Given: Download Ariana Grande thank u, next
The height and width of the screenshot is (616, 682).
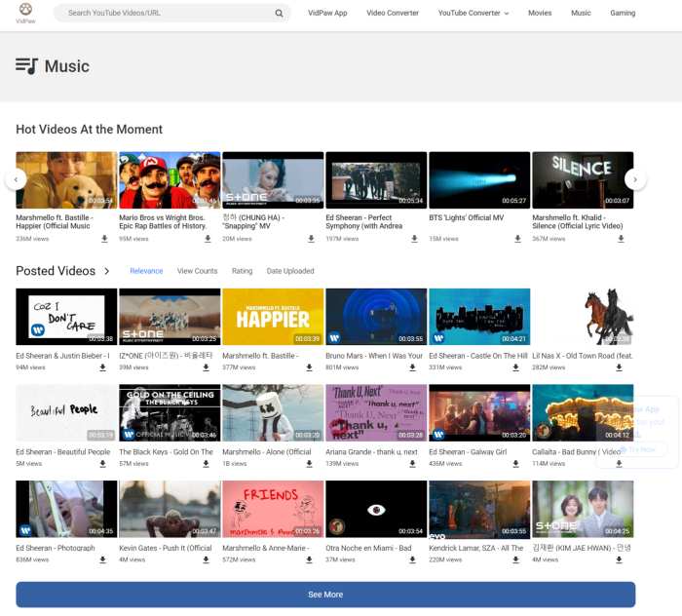Looking at the screenshot, I should (x=412, y=464).
